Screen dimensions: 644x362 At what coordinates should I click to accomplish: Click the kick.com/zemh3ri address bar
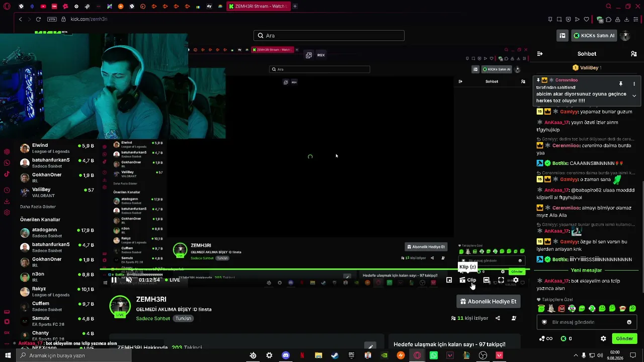tap(89, 19)
